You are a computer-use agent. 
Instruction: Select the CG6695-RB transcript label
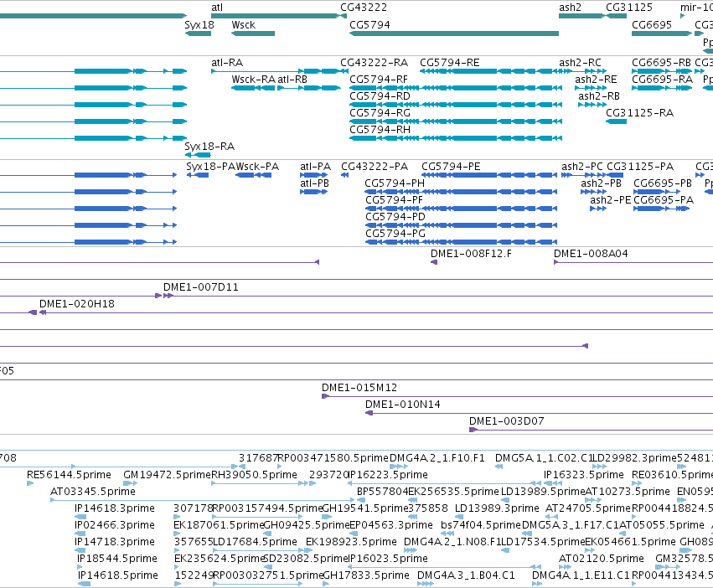click(661, 62)
